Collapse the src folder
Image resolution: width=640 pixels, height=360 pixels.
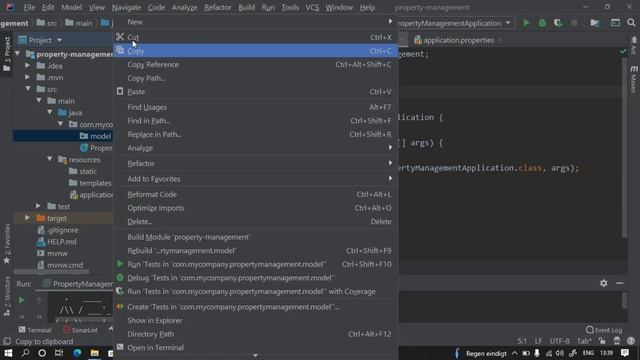[x=28, y=89]
